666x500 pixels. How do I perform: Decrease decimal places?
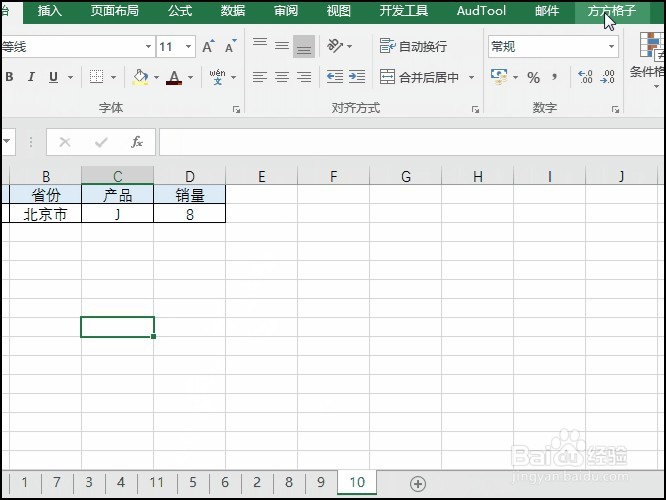[x=607, y=77]
